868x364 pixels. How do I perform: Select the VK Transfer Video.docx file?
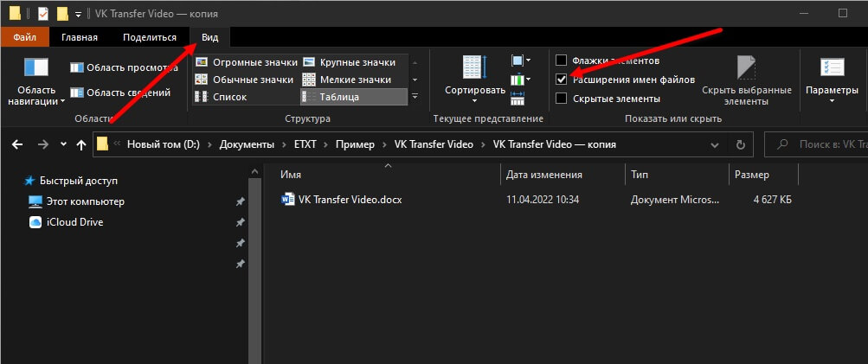pos(350,200)
